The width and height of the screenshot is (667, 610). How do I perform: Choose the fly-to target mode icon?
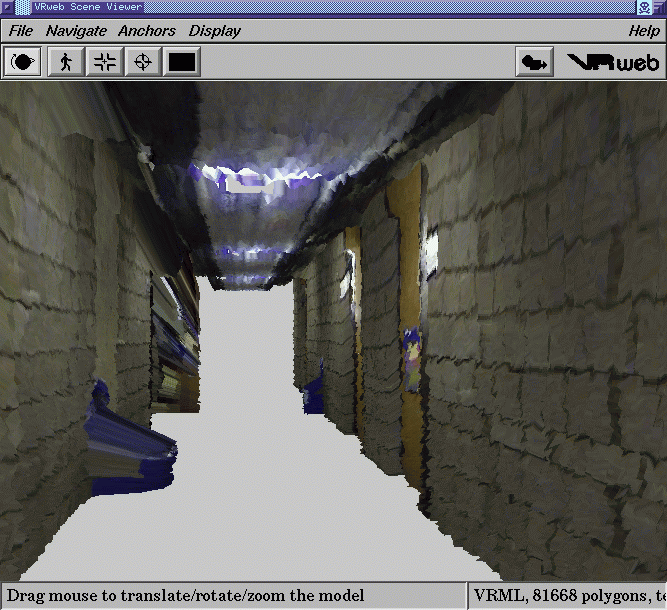point(143,62)
